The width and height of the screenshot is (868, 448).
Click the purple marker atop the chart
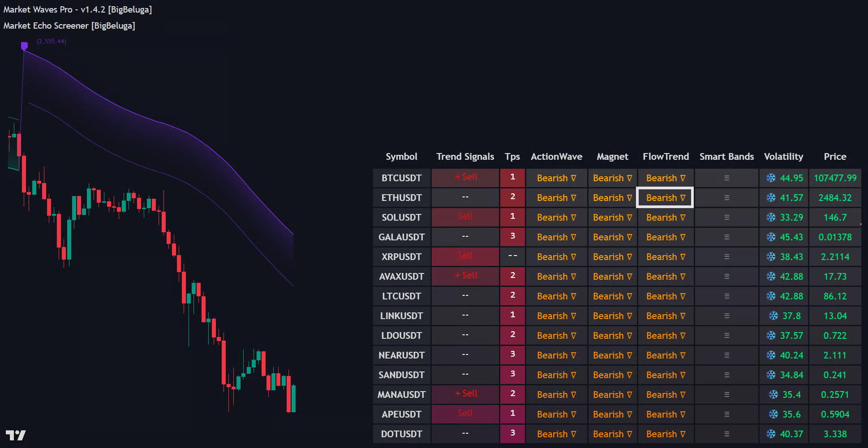(24, 46)
